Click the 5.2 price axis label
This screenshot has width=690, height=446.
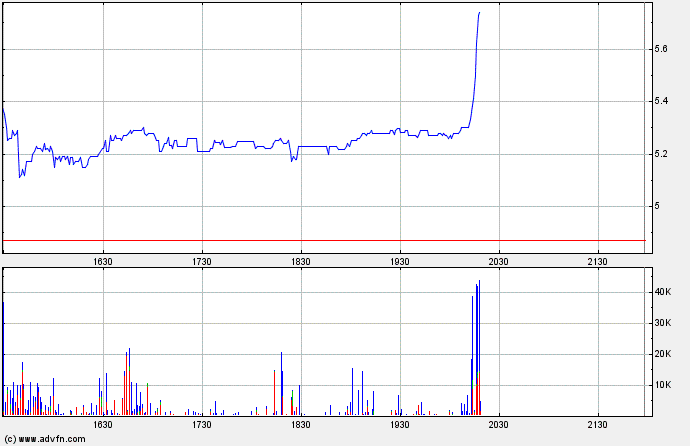pyautogui.click(x=661, y=154)
